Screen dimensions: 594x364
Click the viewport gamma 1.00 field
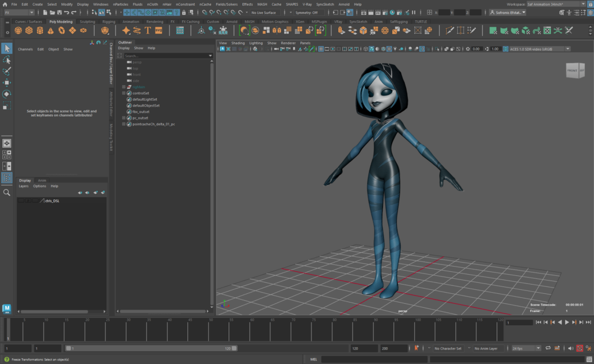click(x=495, y=49)
